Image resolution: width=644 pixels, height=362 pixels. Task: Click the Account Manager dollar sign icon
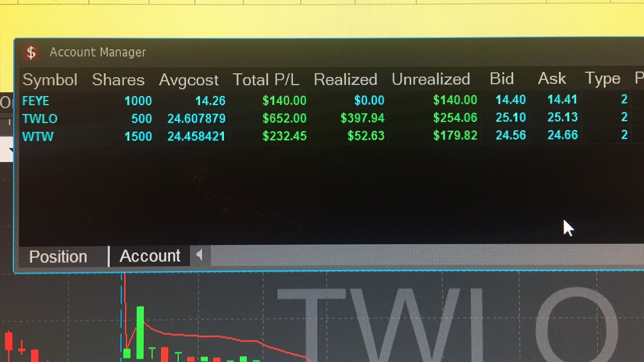(x=31, y=52)
